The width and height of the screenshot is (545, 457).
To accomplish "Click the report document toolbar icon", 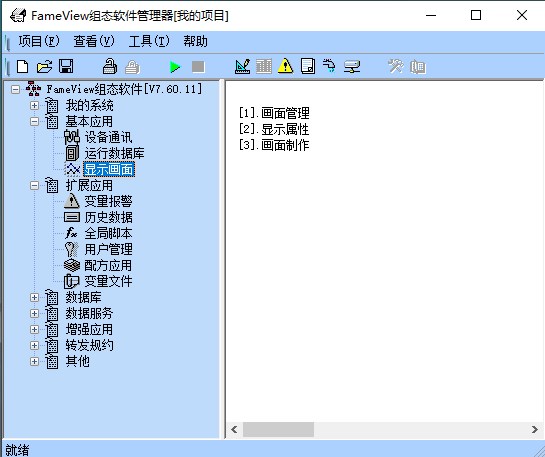I will point(308,66).
